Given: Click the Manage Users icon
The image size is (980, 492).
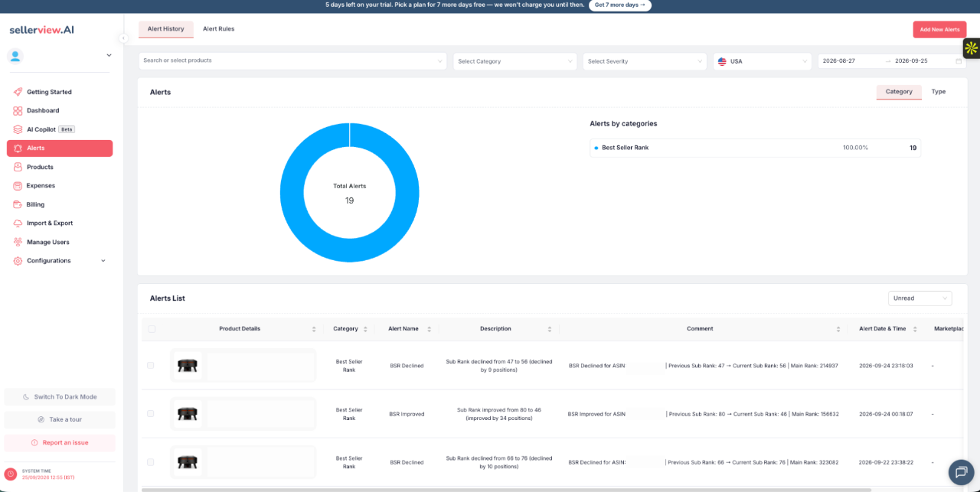Looking at the screenshot, I should coord(18,242).
